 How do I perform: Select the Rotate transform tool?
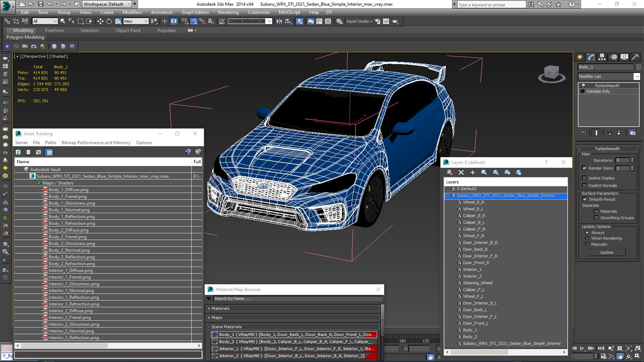(x=109, y=21)
